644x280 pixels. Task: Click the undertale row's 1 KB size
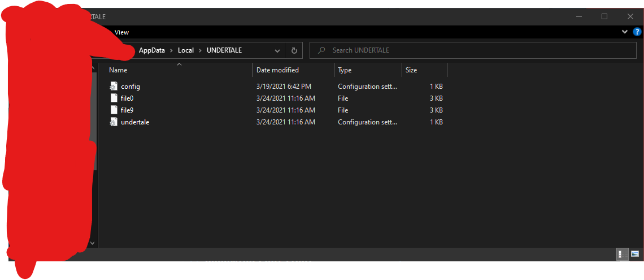click(436, 122)
